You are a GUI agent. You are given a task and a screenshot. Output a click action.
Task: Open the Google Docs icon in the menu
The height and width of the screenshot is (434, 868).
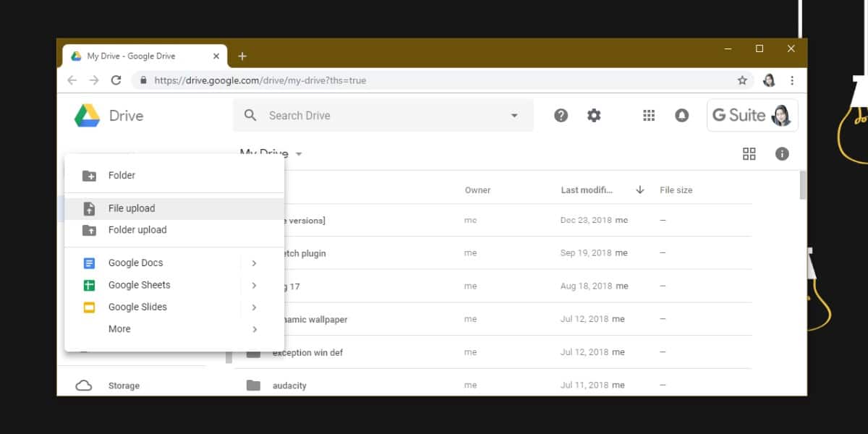tap(90, 263)
